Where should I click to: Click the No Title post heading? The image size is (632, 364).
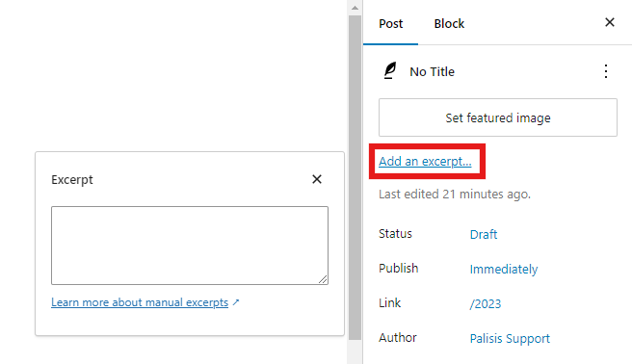point(432,71)
